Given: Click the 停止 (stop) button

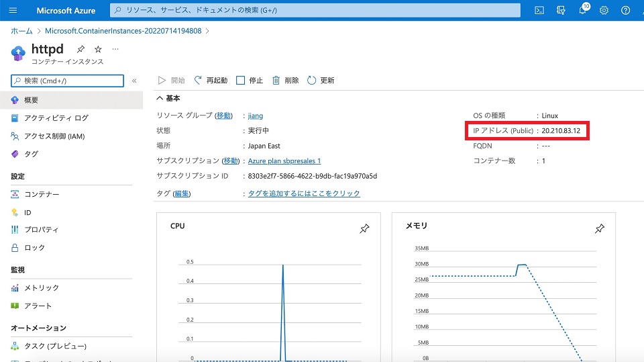Looking at the screenshot, I should pos(250,81).
